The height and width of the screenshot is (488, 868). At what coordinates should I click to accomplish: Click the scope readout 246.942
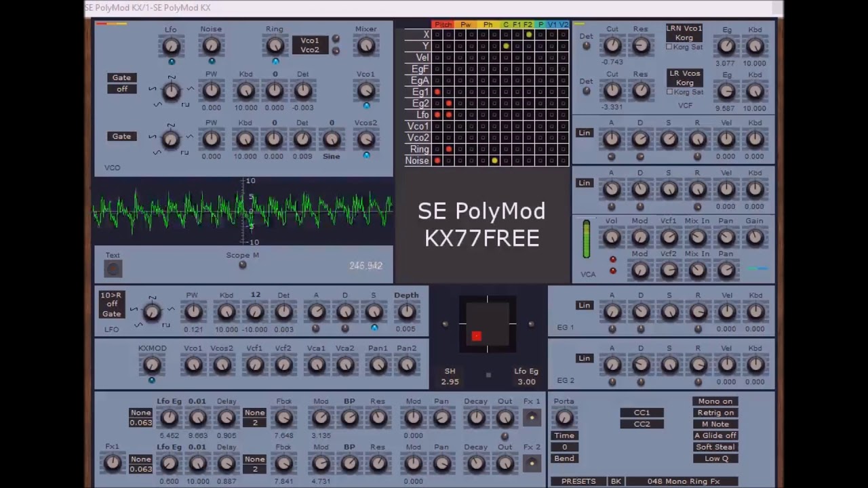click(366, 266)
